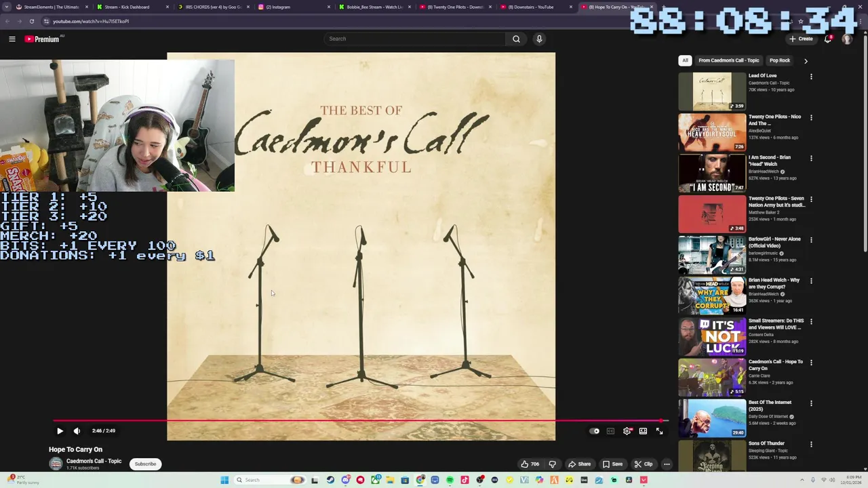This screenshot has width=868, height=488.
Task: Focus the YouTube search field
Action: 414,39
